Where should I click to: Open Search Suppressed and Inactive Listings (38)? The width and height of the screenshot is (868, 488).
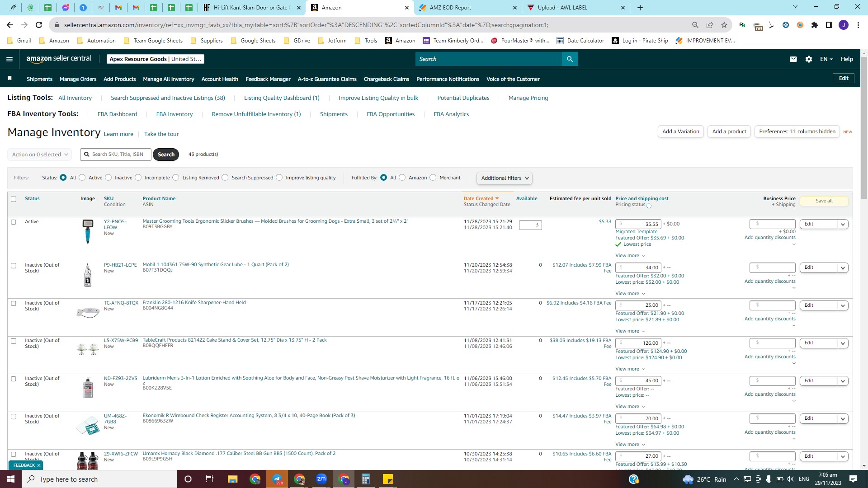click(x=168, y=98)
